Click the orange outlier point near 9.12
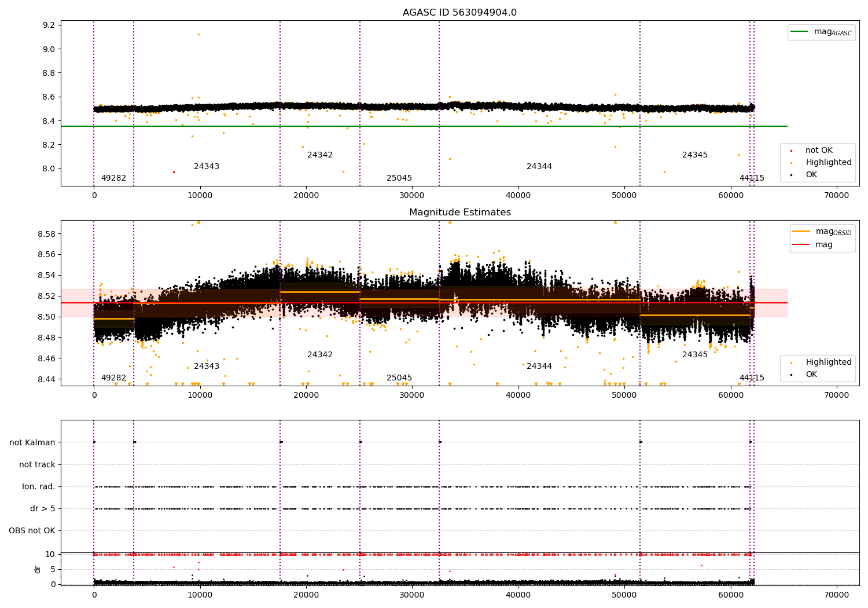Screen dimensions: 868x608 198,34
